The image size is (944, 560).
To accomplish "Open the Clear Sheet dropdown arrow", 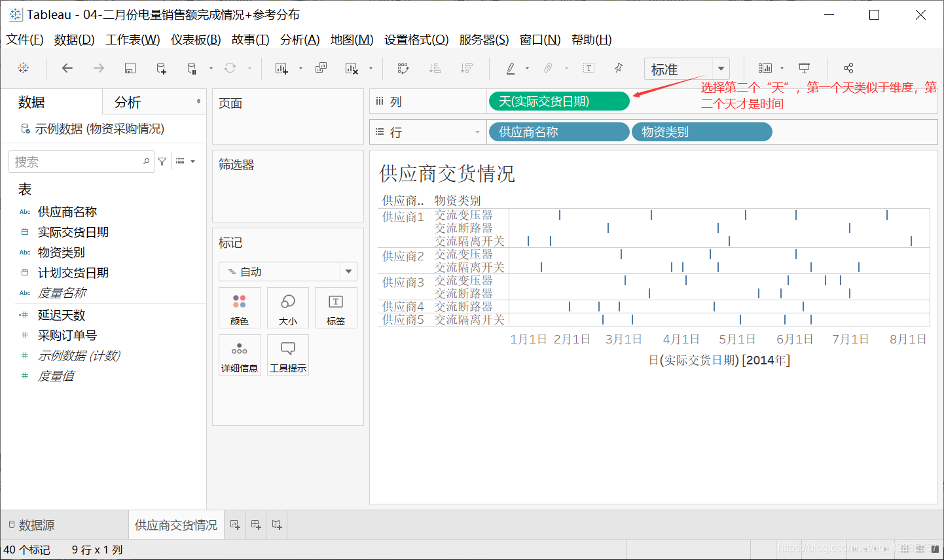I will coord(371,68).
